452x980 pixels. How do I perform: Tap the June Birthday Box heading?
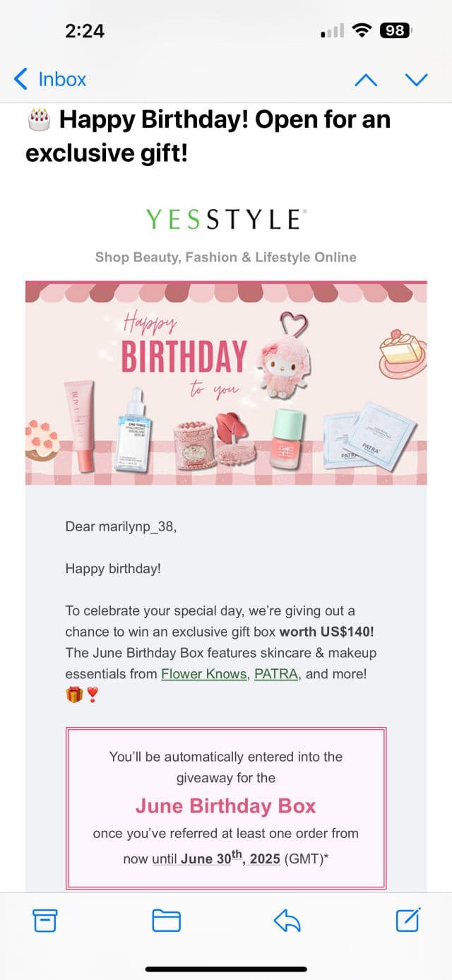point(226,805)
